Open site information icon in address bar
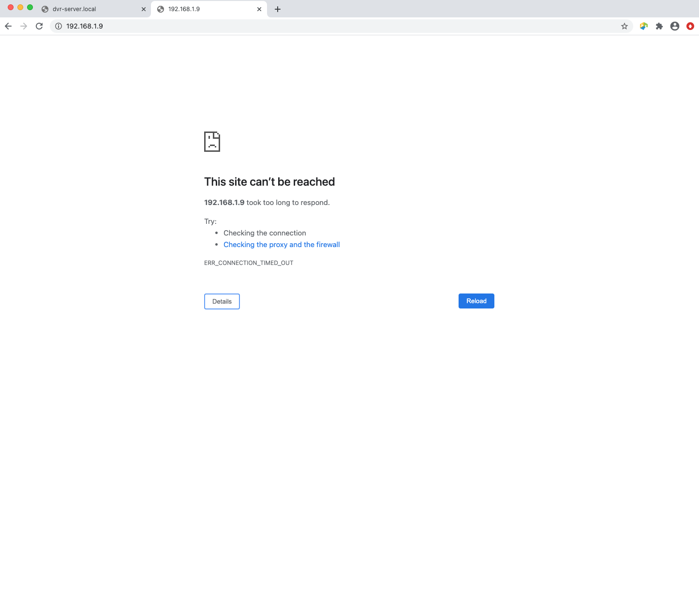The image size is (699, 616). click(x=59, y=26)
